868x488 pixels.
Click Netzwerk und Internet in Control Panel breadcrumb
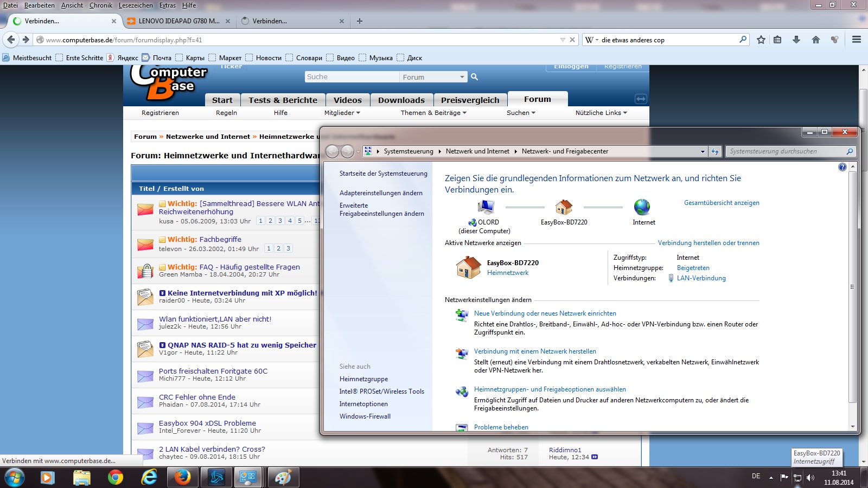[477, 151]
